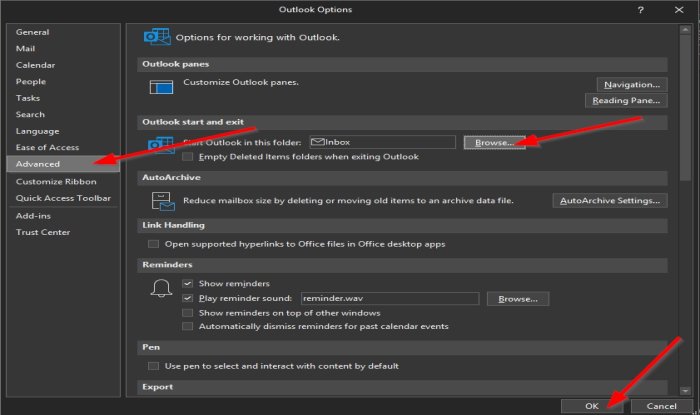The height and width of the screenshot is (415, 700).
Task: Click the Outlook panes section heading
Action: coord(175,64)
